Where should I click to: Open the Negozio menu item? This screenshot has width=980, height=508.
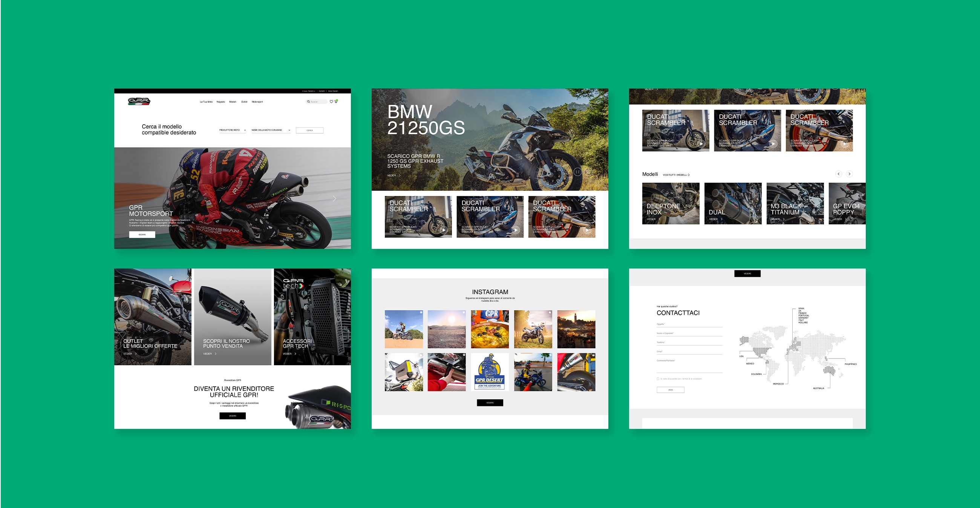coord(220,102)
